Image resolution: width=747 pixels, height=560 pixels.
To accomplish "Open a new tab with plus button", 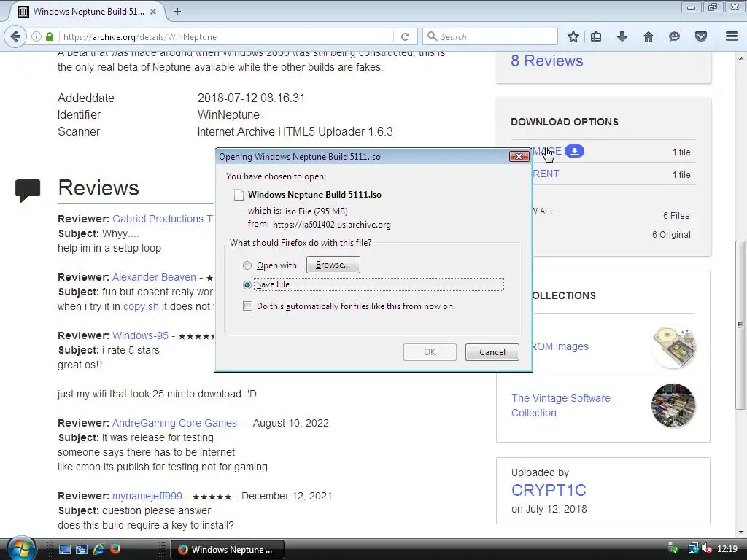I will [177, 12].
